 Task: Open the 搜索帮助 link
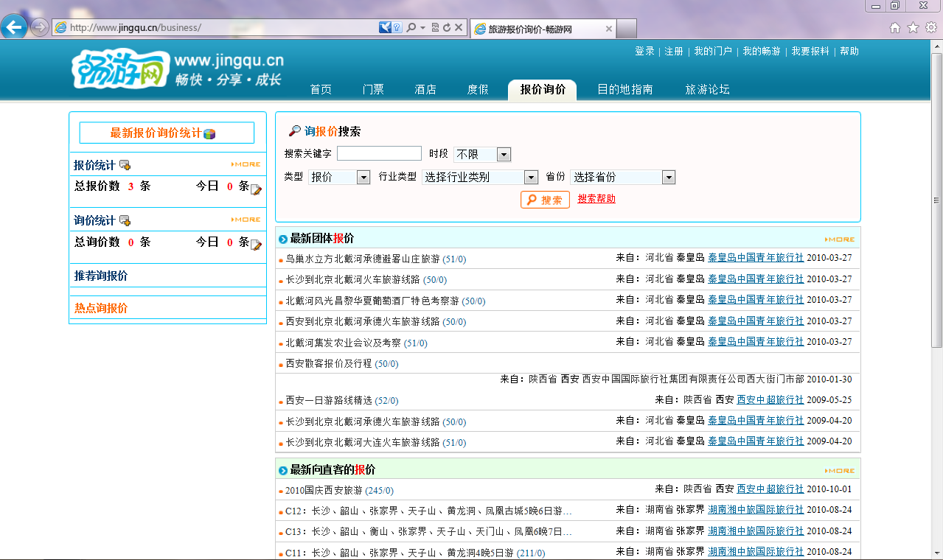pyautogui.click(x=596, y=199)
